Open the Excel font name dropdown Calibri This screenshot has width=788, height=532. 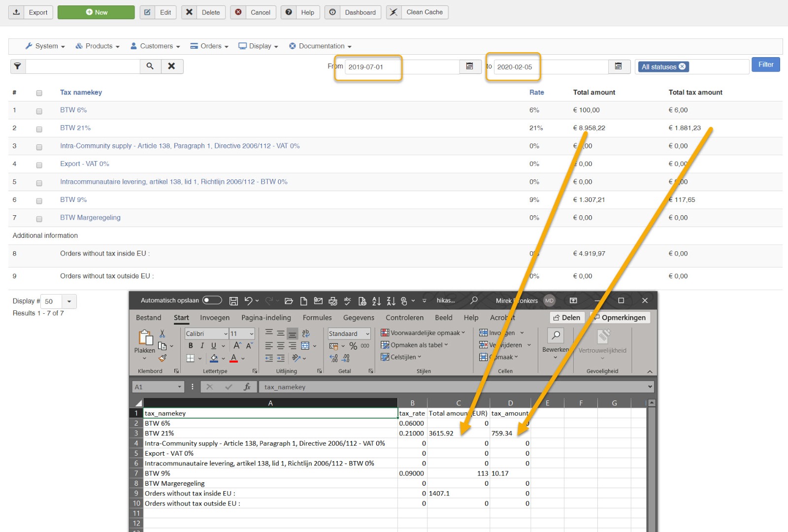pos(226,334)
